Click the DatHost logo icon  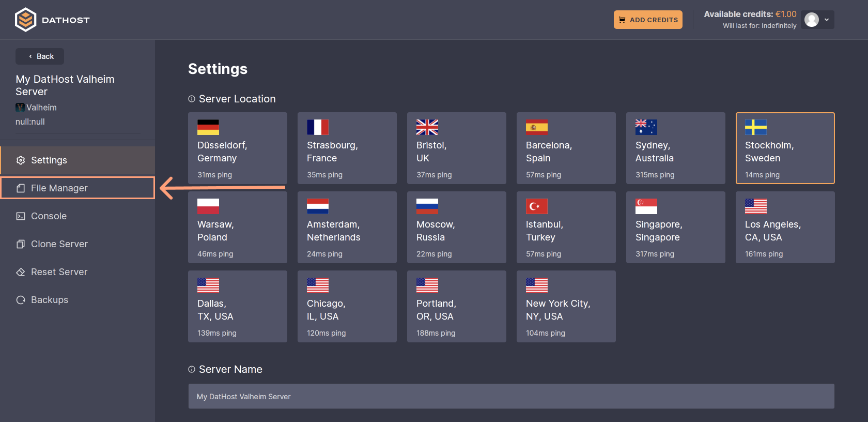pyautogui.click(x=25, y=20)
